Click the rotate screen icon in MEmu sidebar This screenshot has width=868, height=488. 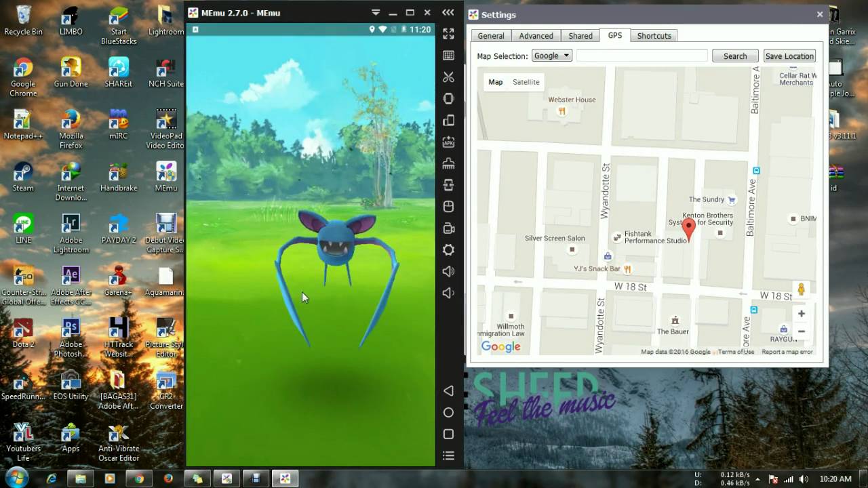[448, 120]
